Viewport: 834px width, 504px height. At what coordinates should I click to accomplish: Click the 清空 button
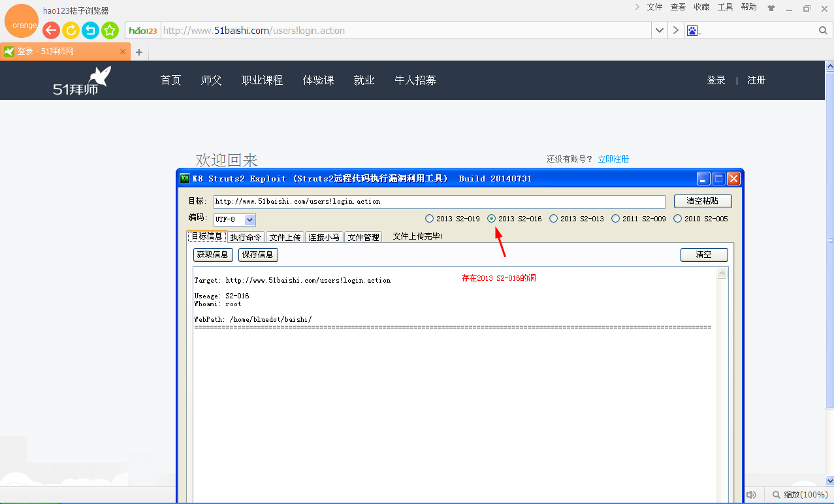click(704, 255)
